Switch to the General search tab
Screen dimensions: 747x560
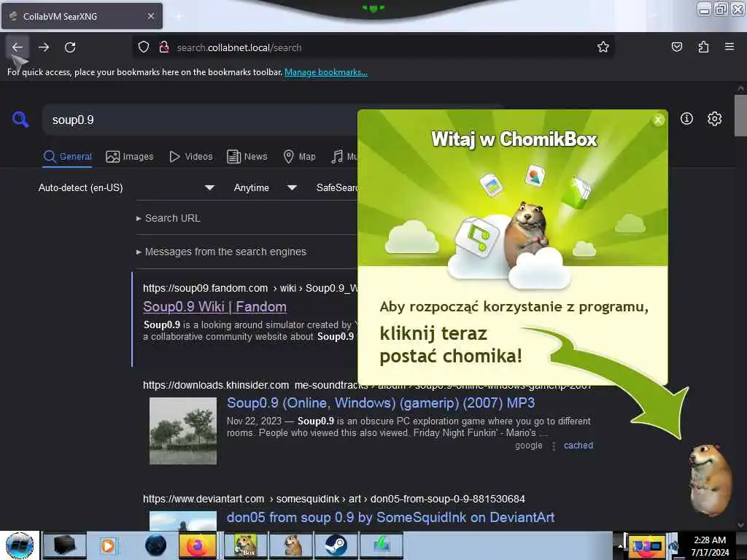click(x=67, y=157)
